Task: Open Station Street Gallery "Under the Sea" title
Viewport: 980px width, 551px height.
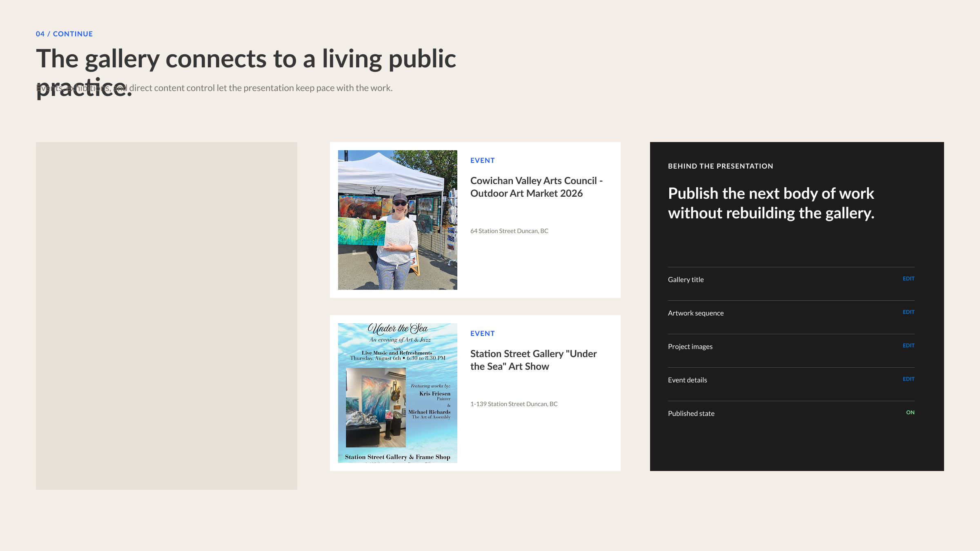Action: 533,360
